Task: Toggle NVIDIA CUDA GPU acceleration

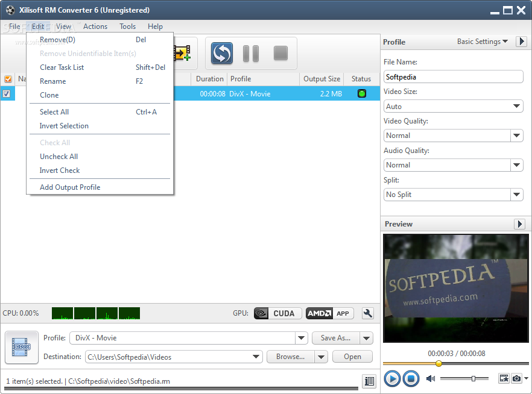Action: point(278,313)
